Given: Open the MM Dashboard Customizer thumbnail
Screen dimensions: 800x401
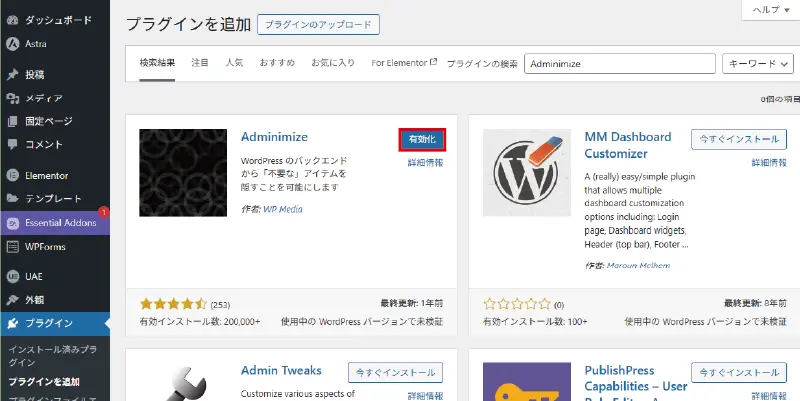Looking at the screenshot, I should point(527,173).
